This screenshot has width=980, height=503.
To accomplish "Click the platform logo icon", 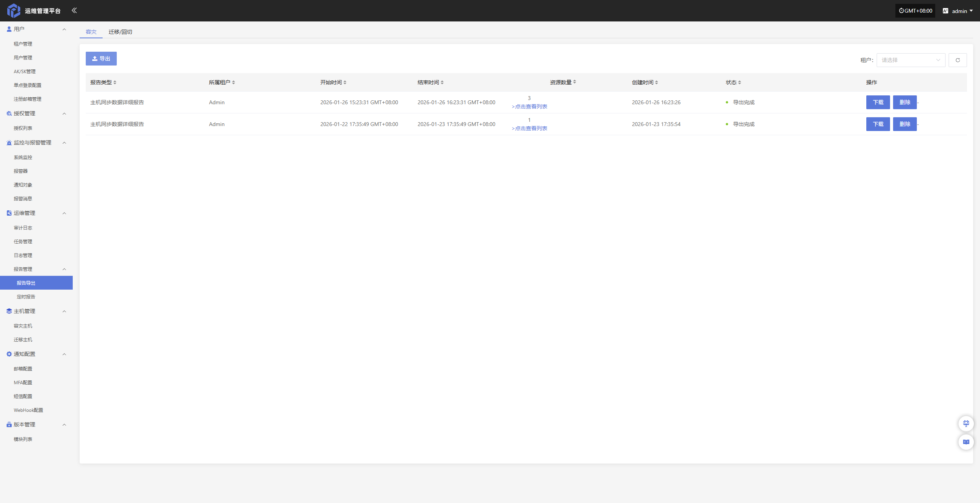I will (14, 11).
